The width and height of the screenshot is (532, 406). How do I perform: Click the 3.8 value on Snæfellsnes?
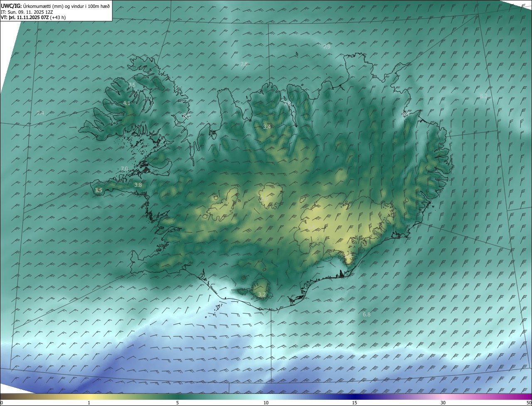coord(138,185)
